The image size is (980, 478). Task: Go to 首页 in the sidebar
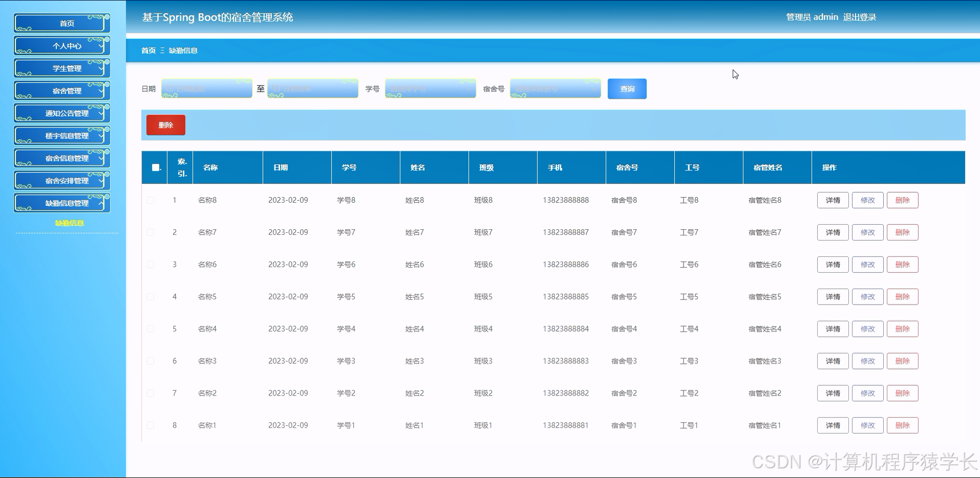pos(62,23)
